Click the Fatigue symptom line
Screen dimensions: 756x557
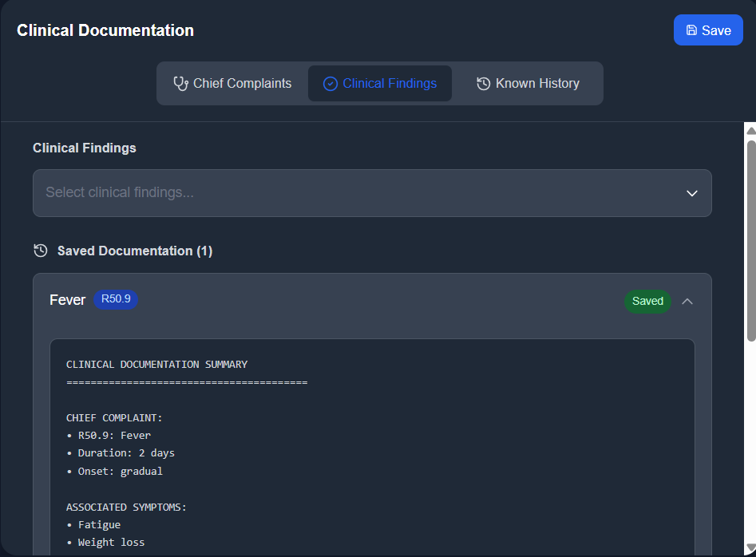click(93, 525)
